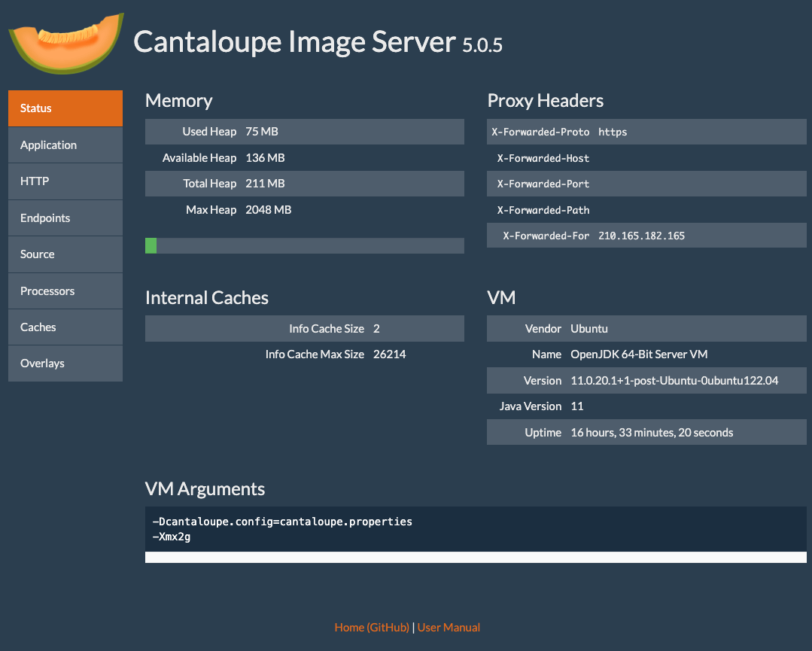
Task: Follow the Home (GitHub) link
Action: [372, 627]
